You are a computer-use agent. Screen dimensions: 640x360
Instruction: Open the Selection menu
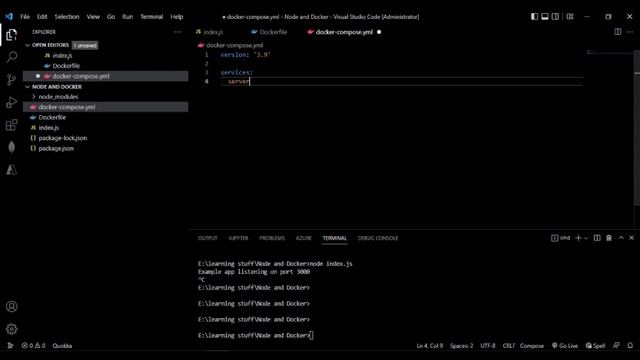click(x=67, y=17)
